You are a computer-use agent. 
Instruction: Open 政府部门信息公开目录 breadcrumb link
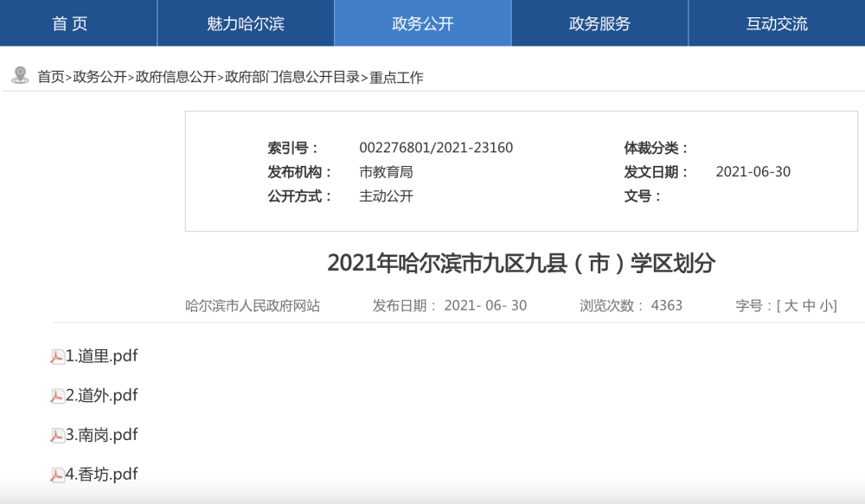pyautogui.click(x=292, y=77)
